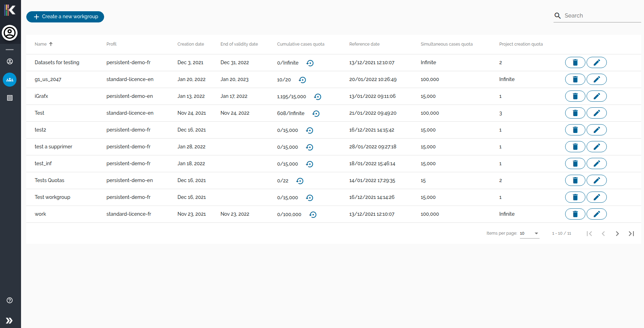This screenshot has width=644, height=328.
Task: Click Datasets for testing name
Action: coord(57,62)
